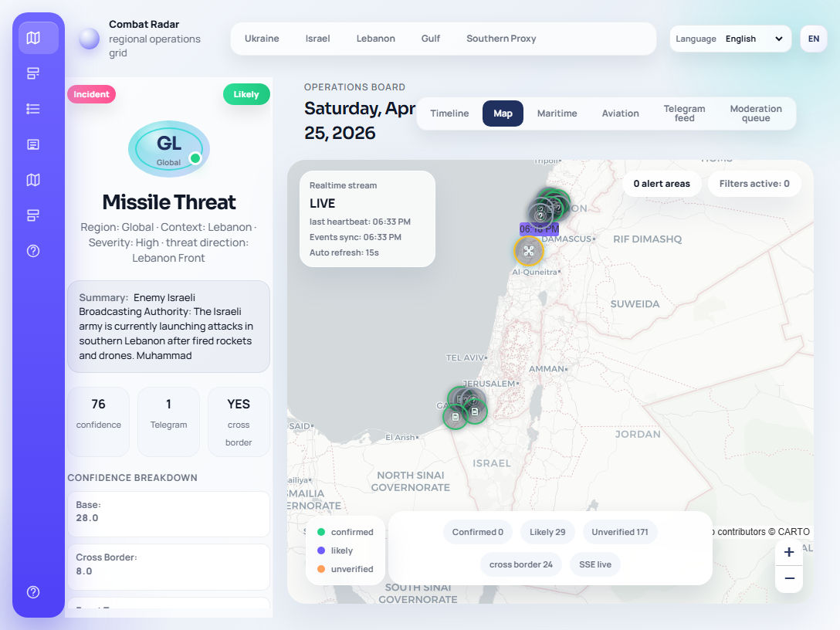The width and height of the screenshot is (840, 630).
Task: Click the Region: Global context description text
Action: point(169,242)
